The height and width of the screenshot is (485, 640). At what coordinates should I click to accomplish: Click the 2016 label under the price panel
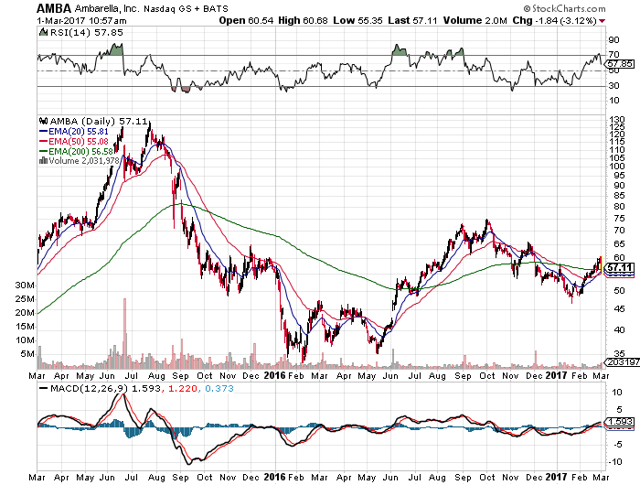pyautogui.click(x=275, y=375)
